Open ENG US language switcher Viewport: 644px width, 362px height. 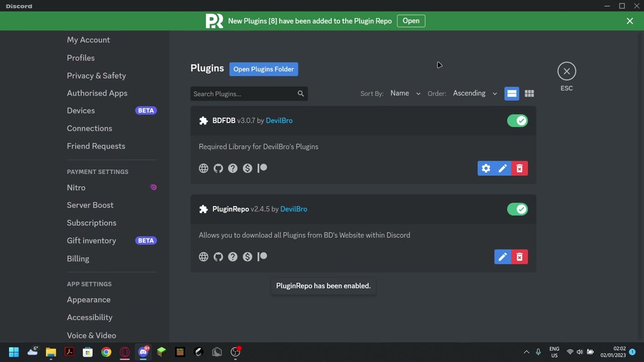(x=554, y=352)
